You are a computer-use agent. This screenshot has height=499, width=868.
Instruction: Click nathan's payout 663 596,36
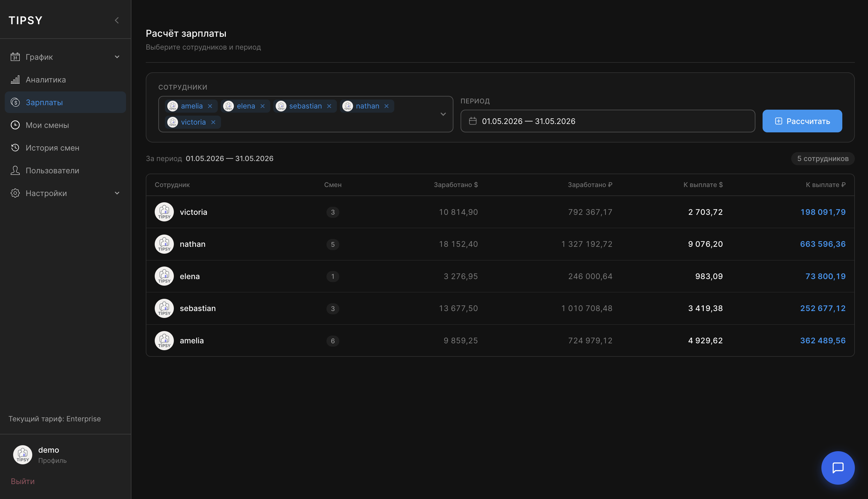(x=823, y=244)
